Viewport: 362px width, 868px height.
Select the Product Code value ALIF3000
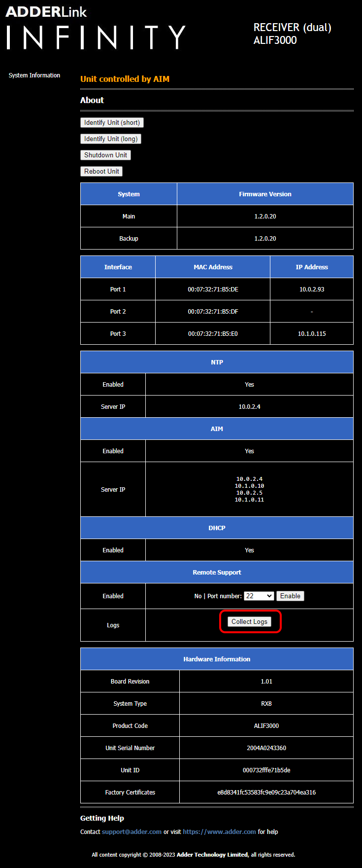click(x=266, y=726)
